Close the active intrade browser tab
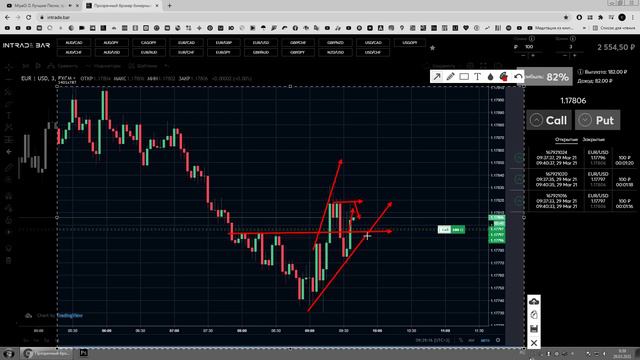Viewport: 640px width, 360px height. point(157,6)
